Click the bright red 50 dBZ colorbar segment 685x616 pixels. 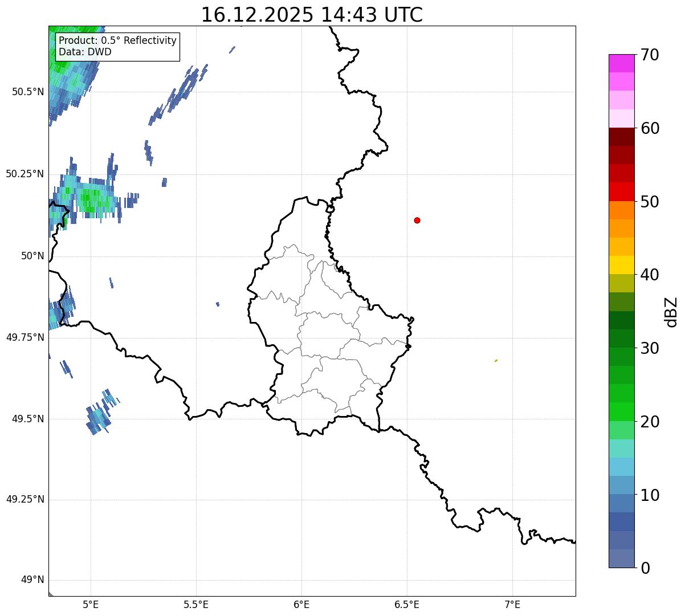click(622, 191)
